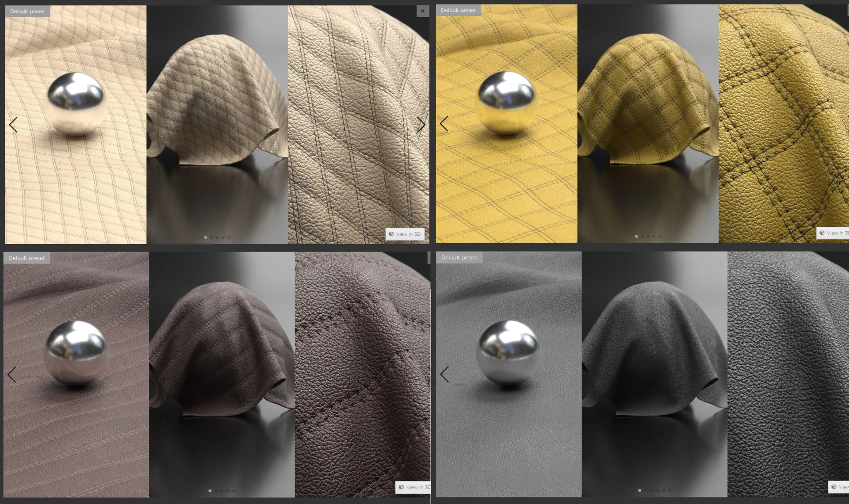Click previous arrow on beige leather preview
Viewport: 849px width, 504px height.
[13, 125]
